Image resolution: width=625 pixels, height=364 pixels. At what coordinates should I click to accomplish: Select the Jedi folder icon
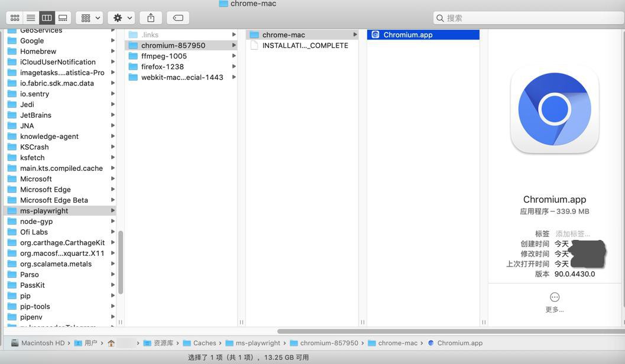pyautogui.click(x=12, y=105)
